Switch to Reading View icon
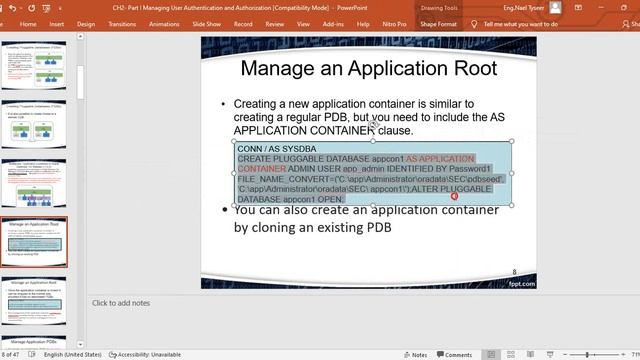The height and width of the screenshot is (360, 640). (x=530, y=354)
